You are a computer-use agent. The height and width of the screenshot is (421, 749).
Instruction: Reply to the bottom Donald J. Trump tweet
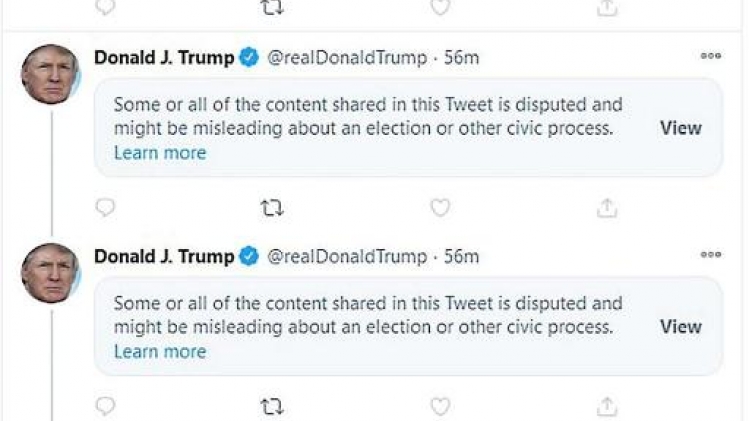[105, 406]
